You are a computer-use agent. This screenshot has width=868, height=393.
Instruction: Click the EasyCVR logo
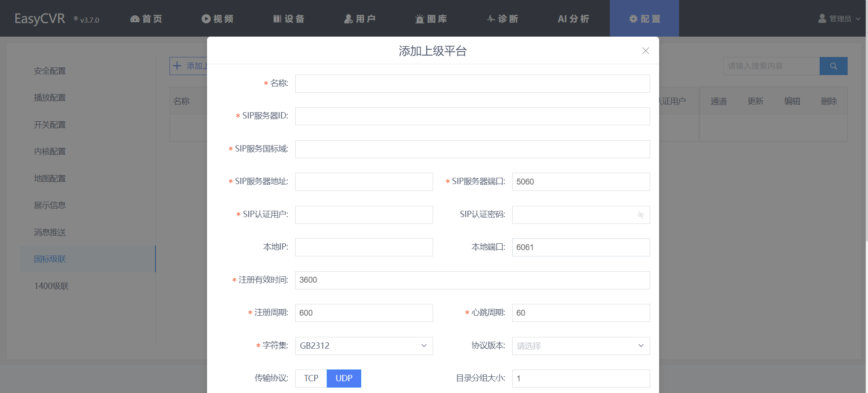point(40,19)
